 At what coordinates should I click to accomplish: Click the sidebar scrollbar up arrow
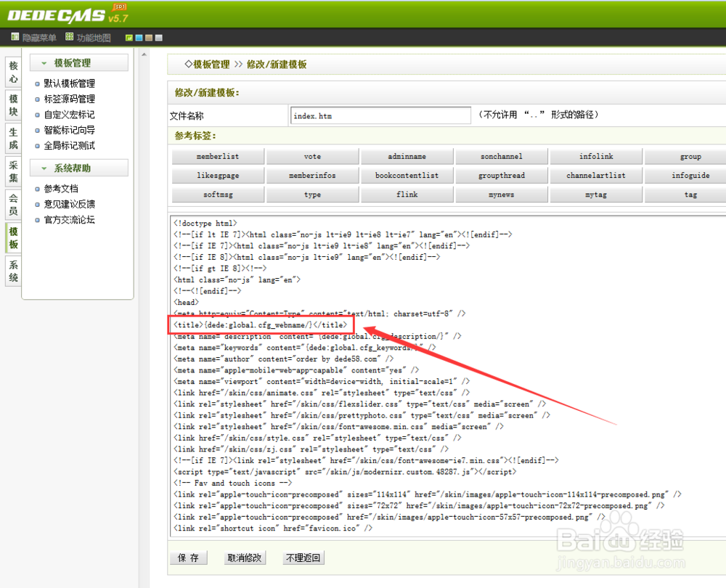coord(144,54)
